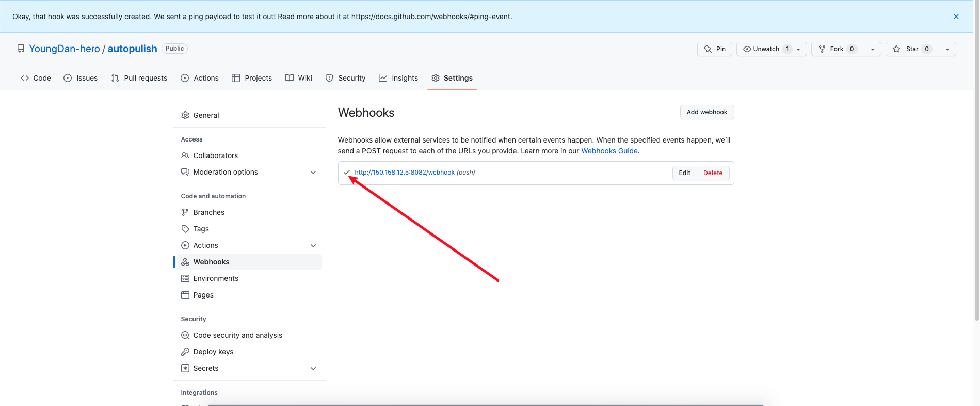Click the Branches git-branch icon
Screen dimensions: 980x406
[185, 212]
